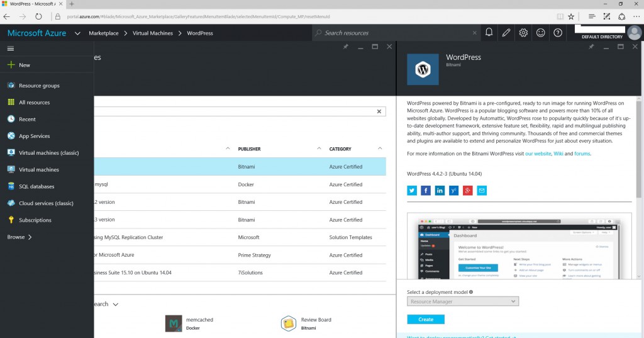Viewport: 644px width, 338px height.
Task: Open portal settings gear icon
Action: (523, 33)
